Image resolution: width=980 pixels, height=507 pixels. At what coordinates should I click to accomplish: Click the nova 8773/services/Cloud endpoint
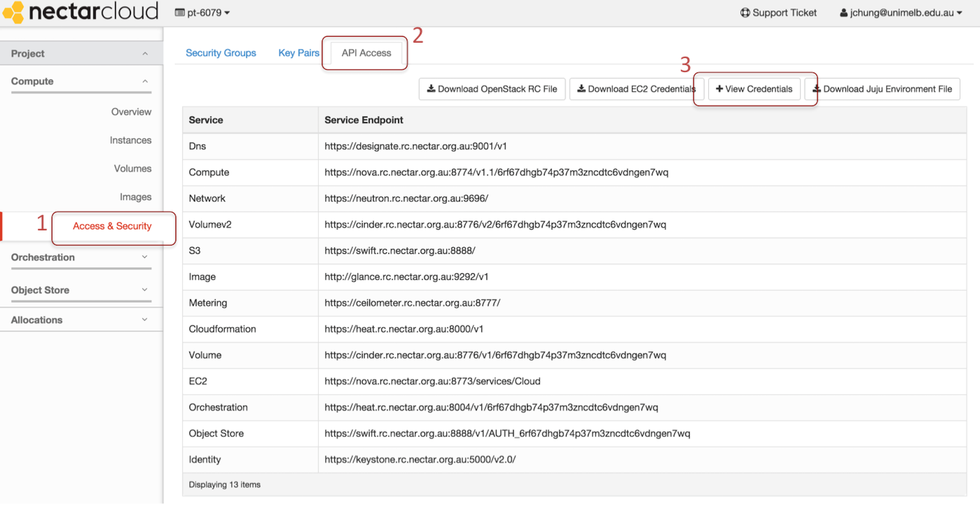coord(432,381)
